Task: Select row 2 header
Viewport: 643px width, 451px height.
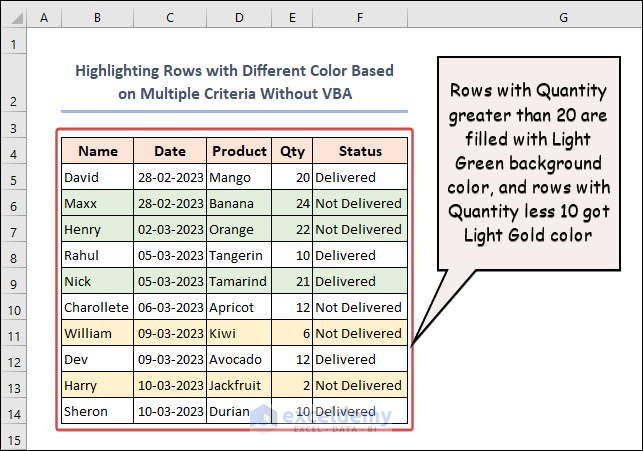Action: pyautogui.click(x=14, y=83)
